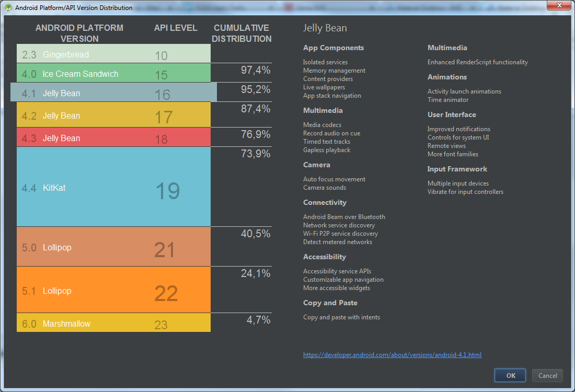
Task: Click the Gapless playback entry
Action: 326,150
